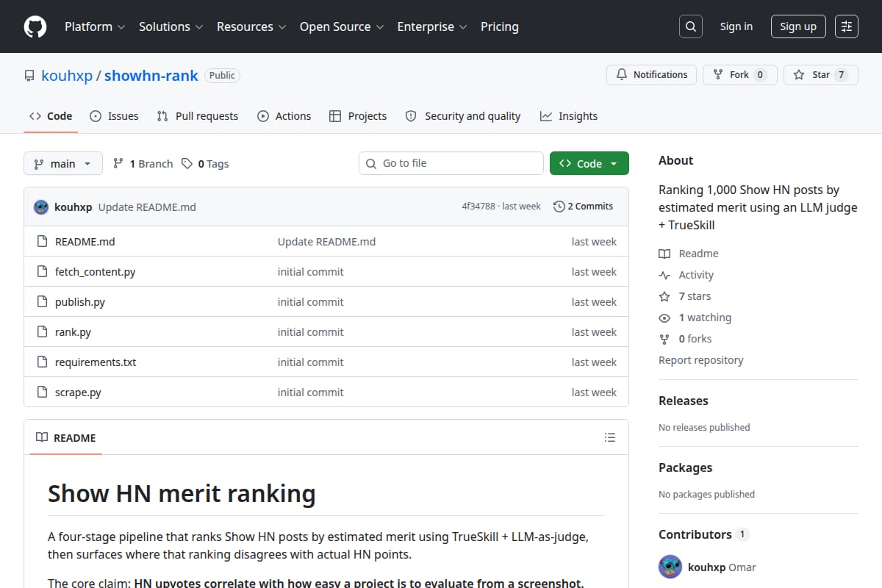The image size is (882, 588).
Task: Click the Fork count badge 0
Action: (x=760, y=75)
